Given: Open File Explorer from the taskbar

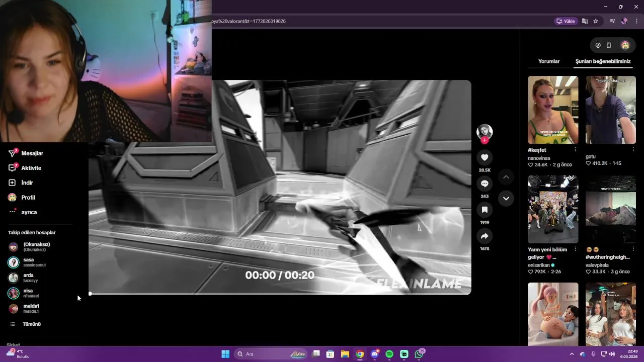Looking at the screenshot, I should (345, 354).
